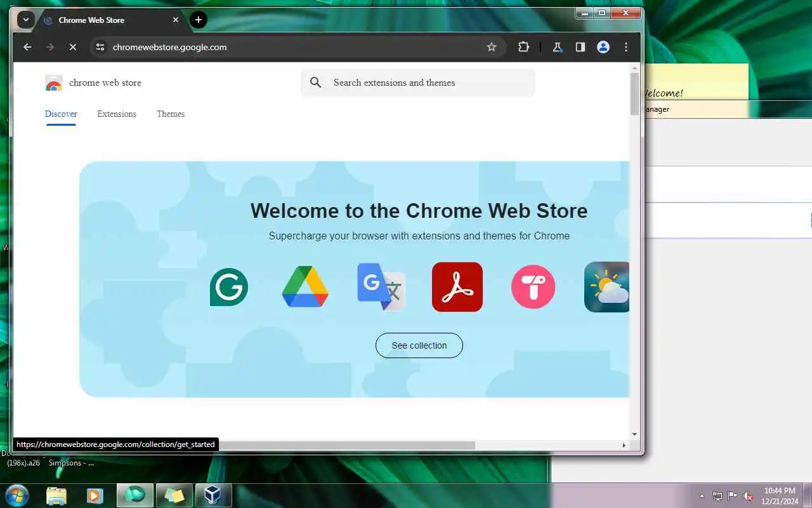
Task: Toggle the side panel icon
Action: [580, 47]
